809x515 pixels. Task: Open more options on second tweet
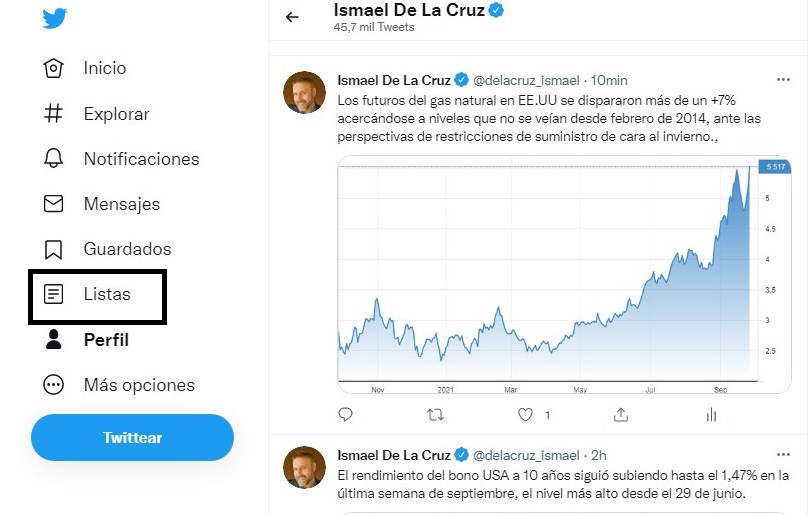(784, 455)
